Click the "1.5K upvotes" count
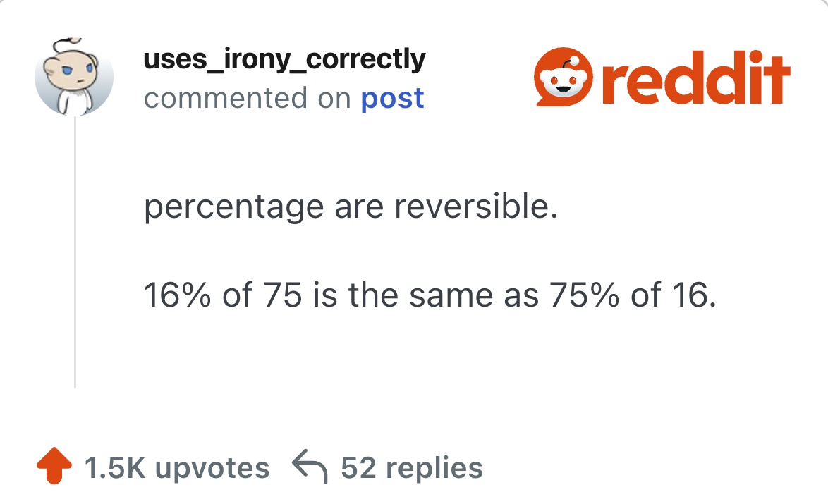 click(x=176, y=468)
